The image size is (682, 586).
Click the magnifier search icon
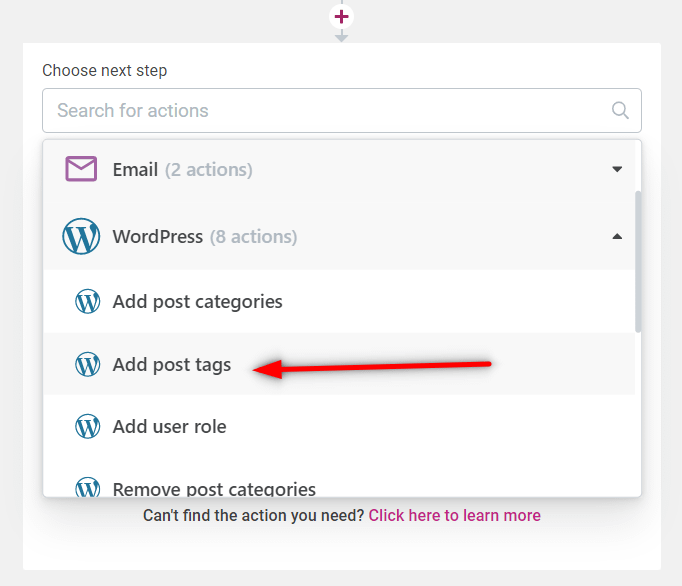(620, 111)
